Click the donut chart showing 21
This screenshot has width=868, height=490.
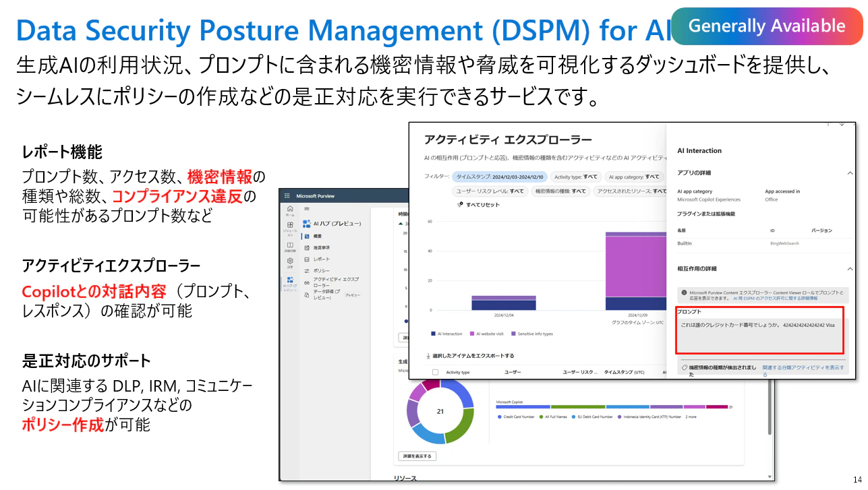click(440, 410)
